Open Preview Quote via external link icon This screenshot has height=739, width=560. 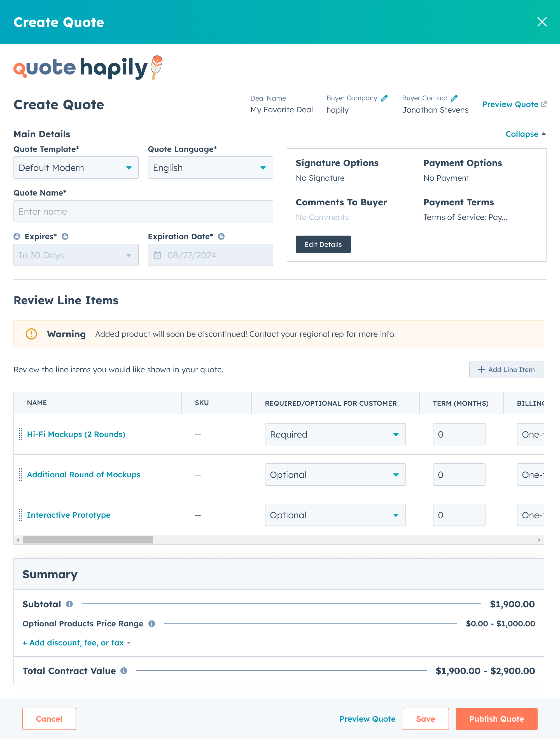(544, 104)
